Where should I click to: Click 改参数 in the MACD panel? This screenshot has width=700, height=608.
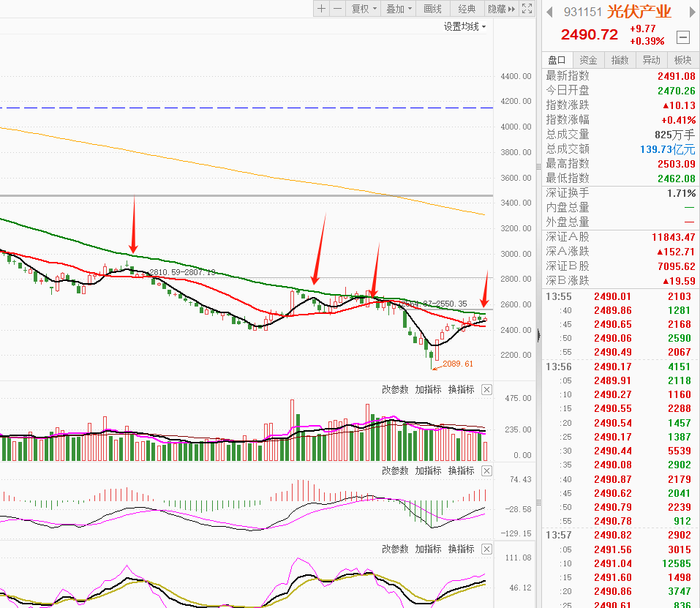coord(395,470)
